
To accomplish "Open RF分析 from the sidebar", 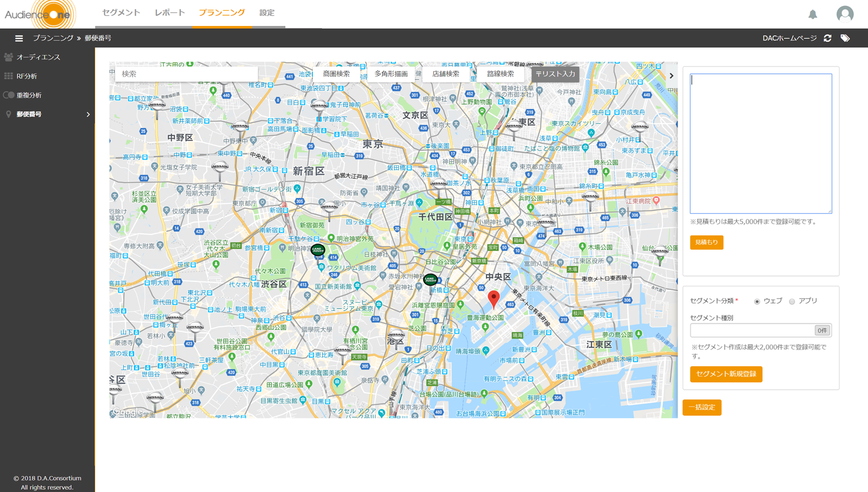I will (25, 76).
